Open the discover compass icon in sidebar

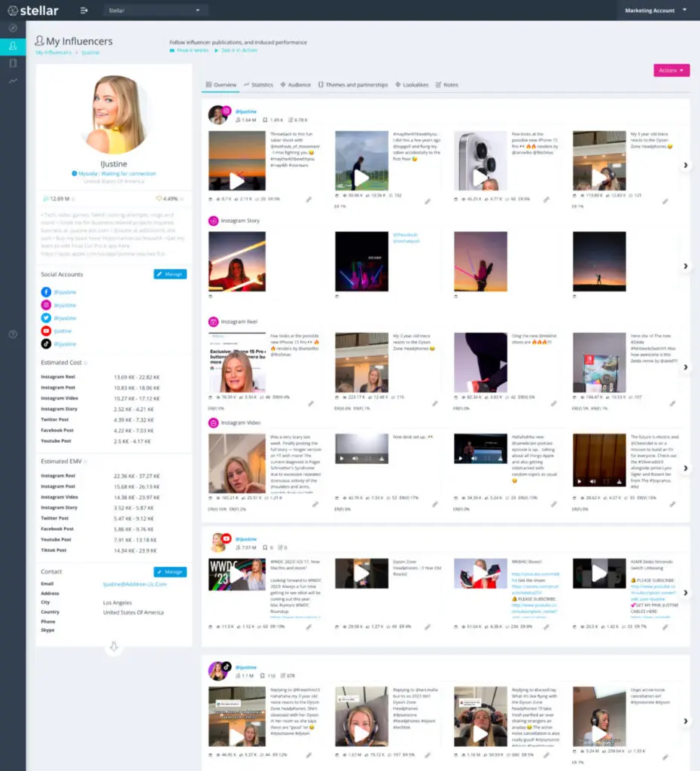pyautogui.click(x=13, y=28)
